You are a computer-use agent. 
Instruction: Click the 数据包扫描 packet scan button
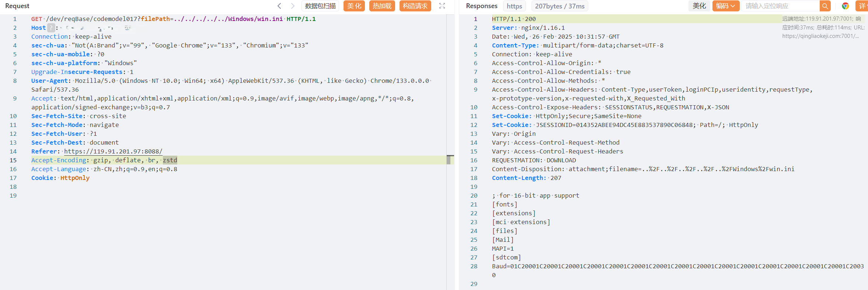pyautogui.click(x=320, y=6)
